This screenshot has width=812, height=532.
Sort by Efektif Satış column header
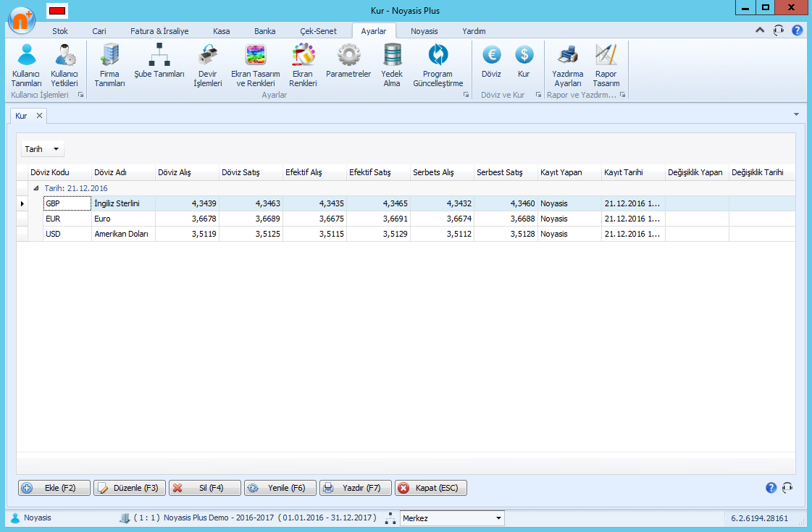pos(378,172)
